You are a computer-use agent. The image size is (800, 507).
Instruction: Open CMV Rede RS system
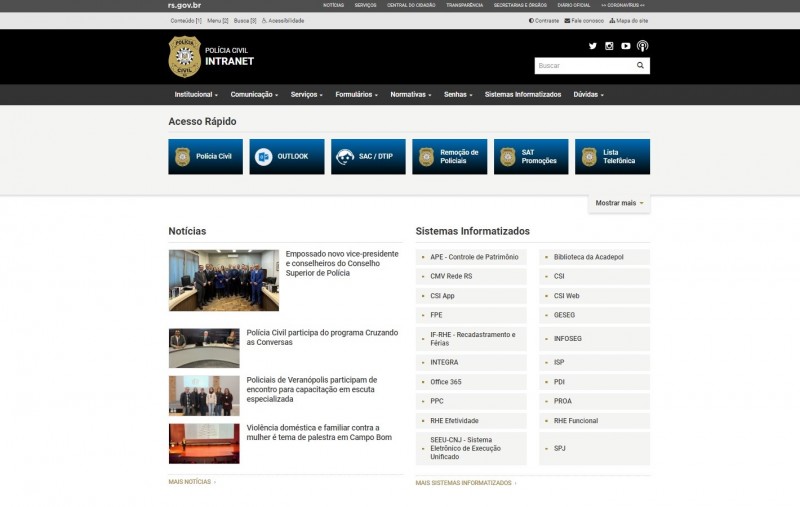(x=471, y=276)
